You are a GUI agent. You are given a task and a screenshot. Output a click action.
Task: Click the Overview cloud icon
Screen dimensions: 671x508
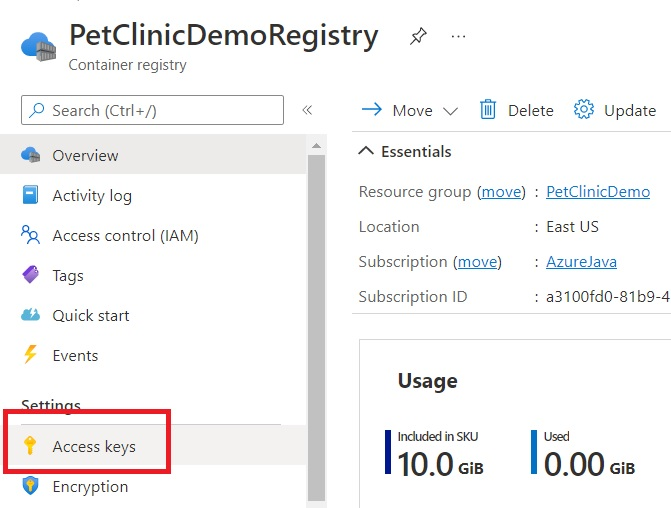point(30,154)
